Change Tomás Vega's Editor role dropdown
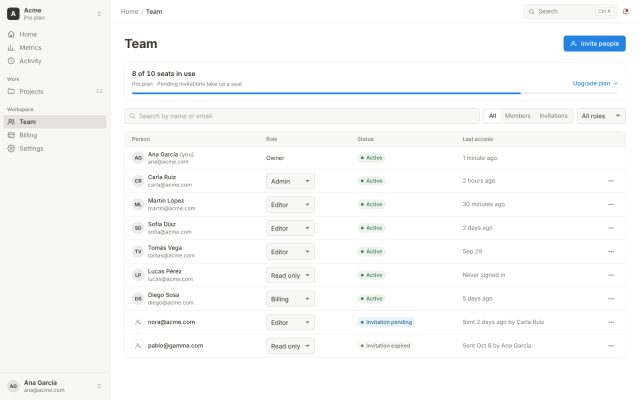 (x=290, y=252)
